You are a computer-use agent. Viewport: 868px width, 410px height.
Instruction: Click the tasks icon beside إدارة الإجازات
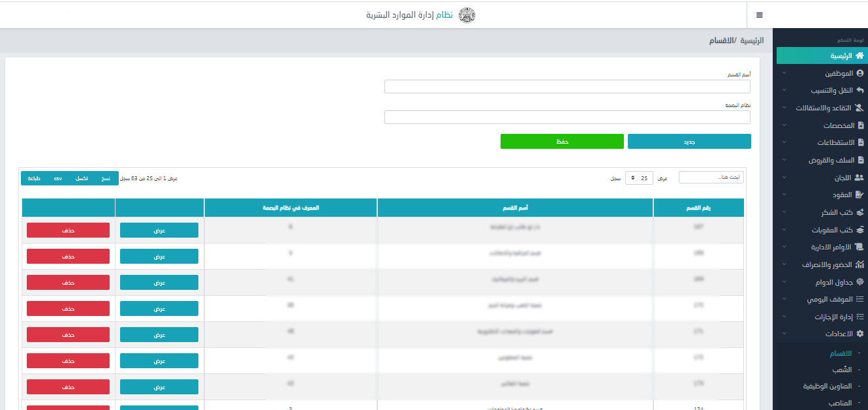860,317
